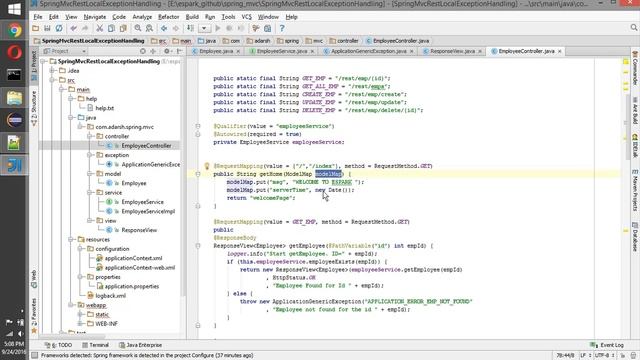Switch to EmployeeService.java tab
Image resolution: width=640 pixels, height=360 pixels.
282,51
